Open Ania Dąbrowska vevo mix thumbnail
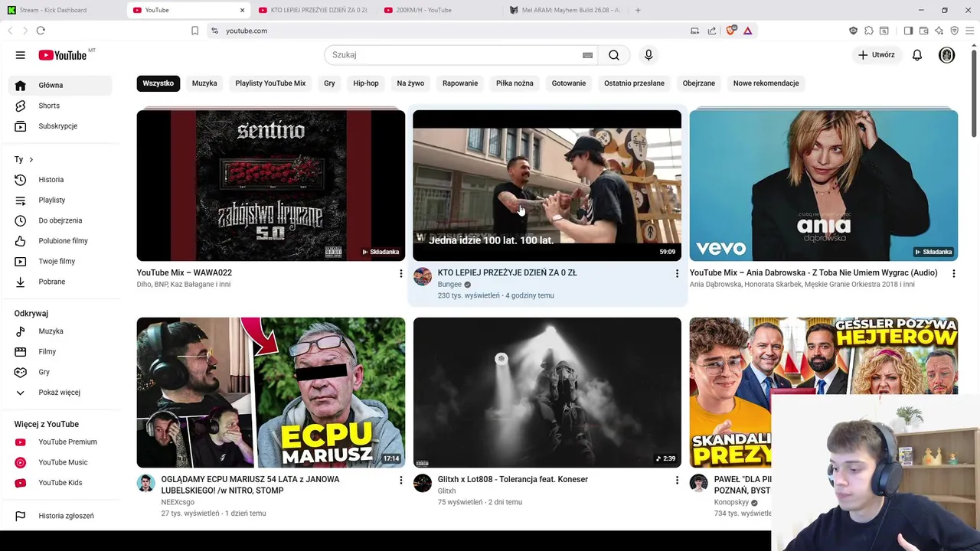980x551 pixels. (x=823, y=185)
